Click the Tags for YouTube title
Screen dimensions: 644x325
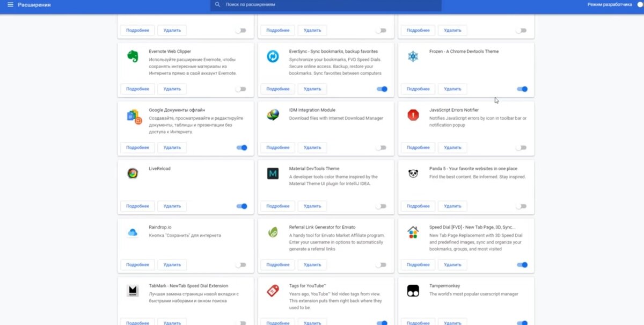(x=308, y=286)
